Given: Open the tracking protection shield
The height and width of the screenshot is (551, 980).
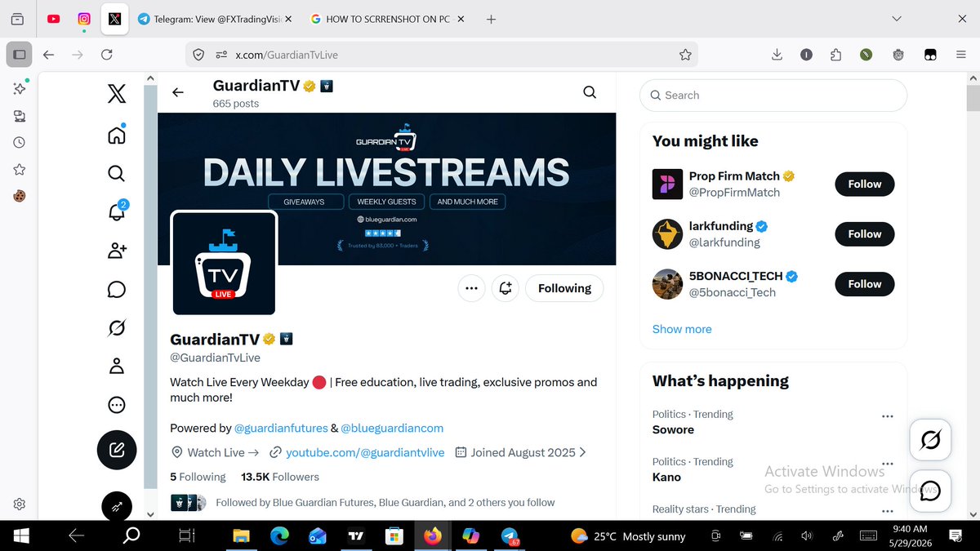Looking at the screenshot, I should click(x=198, y=55).
